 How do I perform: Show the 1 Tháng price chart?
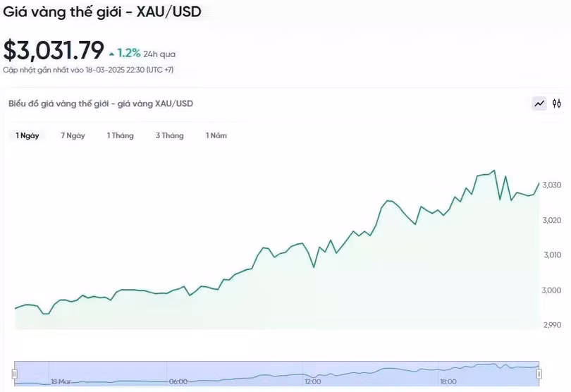(x=120, y=135)
